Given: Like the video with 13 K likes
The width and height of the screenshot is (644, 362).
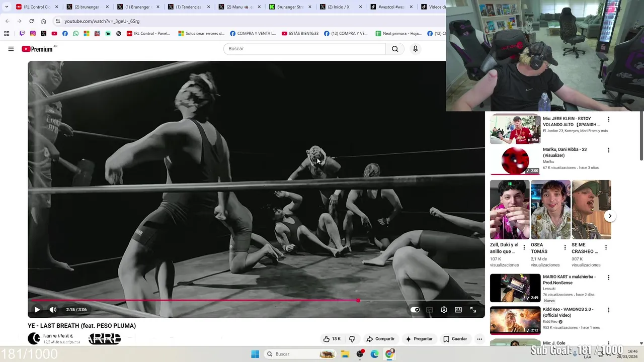Looking at the screenshot, I should pyautogui.click(x=332, y=339).
